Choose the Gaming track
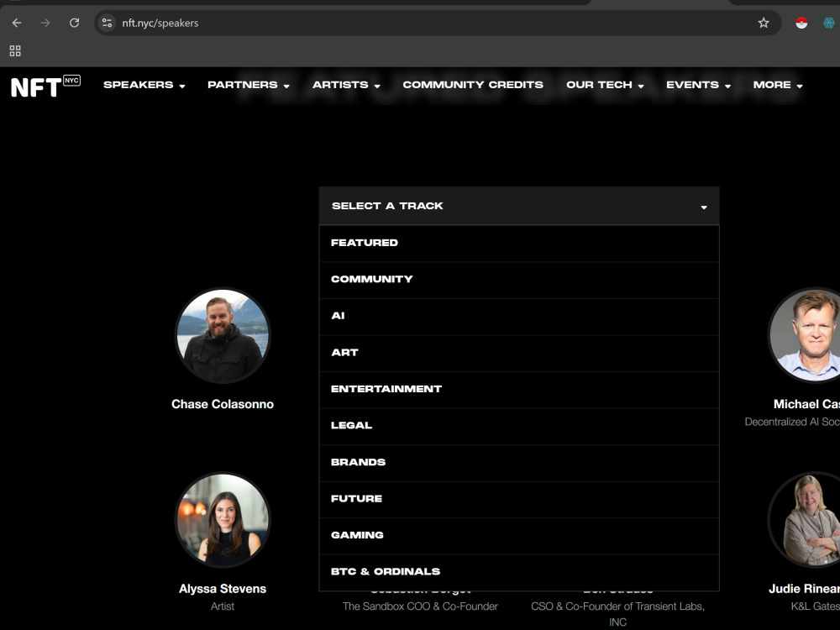 518,536
